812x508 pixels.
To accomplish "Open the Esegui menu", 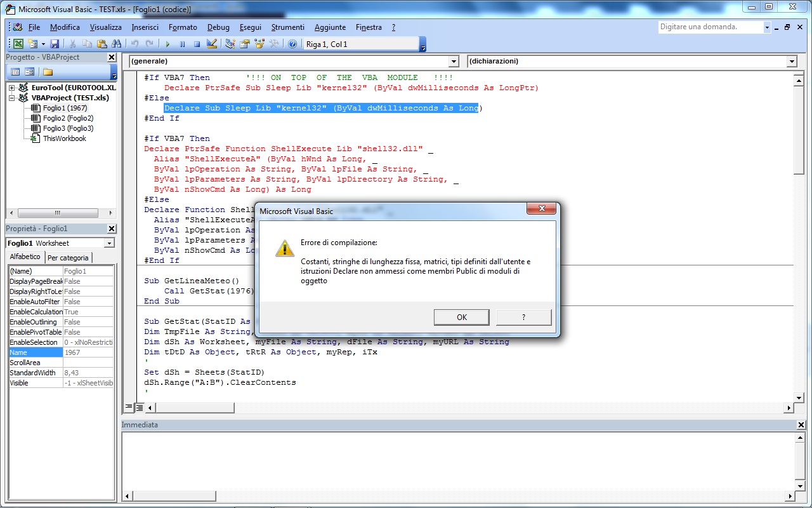I will coord(251,27).
